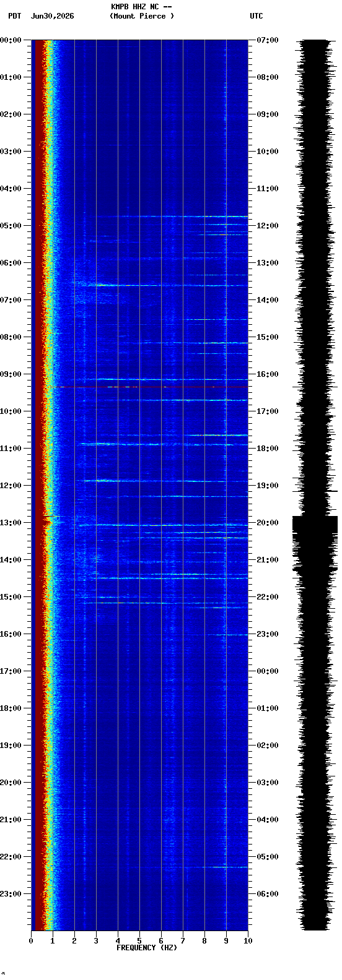Screen dimensions: 342x980
Task: Click the '11:00' label on the PDT axis
Action: coord(11,449)
